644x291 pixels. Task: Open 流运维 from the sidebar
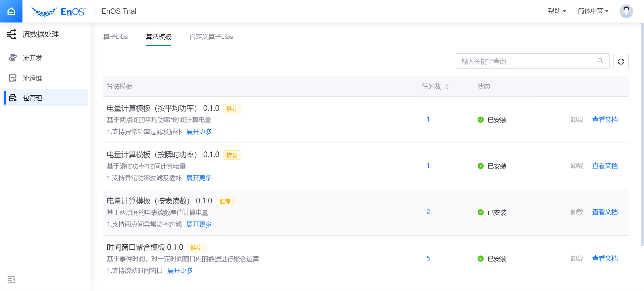point(32,78)
